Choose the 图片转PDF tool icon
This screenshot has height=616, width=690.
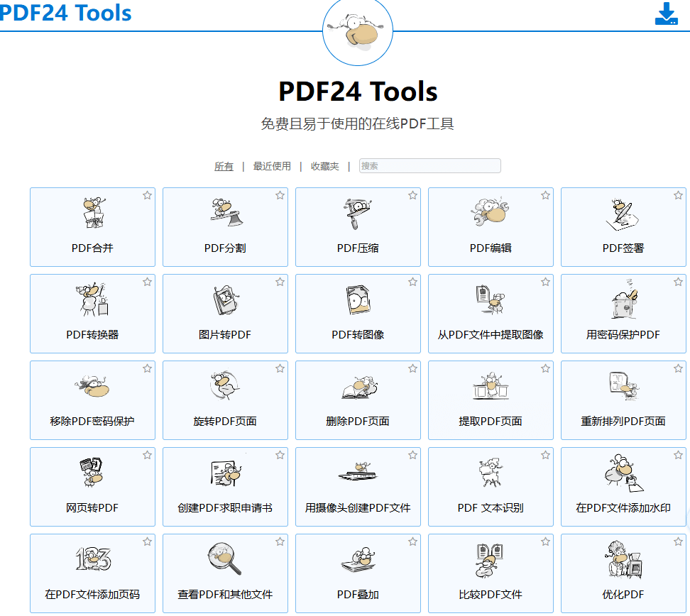226,300
